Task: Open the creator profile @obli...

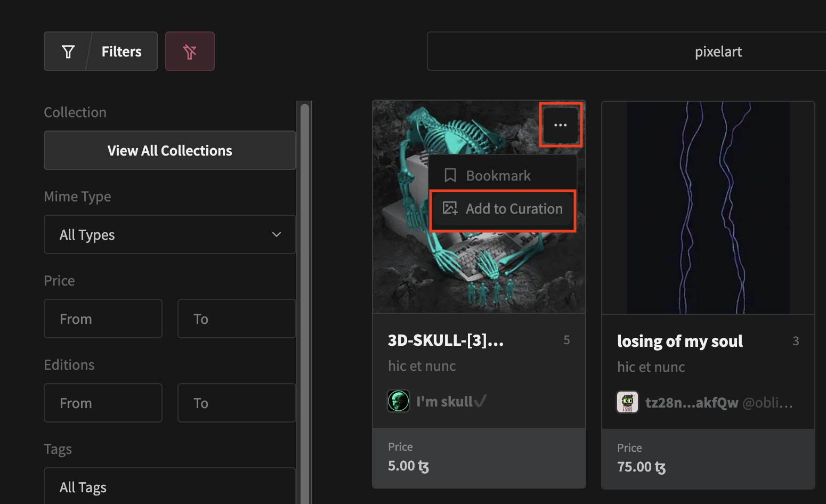Action: tap(767, 402)
